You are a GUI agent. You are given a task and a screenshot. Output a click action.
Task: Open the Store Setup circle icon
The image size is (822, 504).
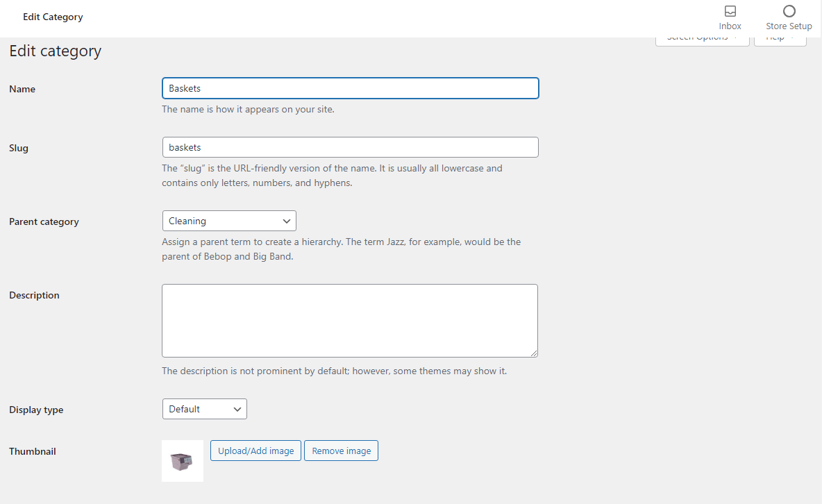click(789, 12)
